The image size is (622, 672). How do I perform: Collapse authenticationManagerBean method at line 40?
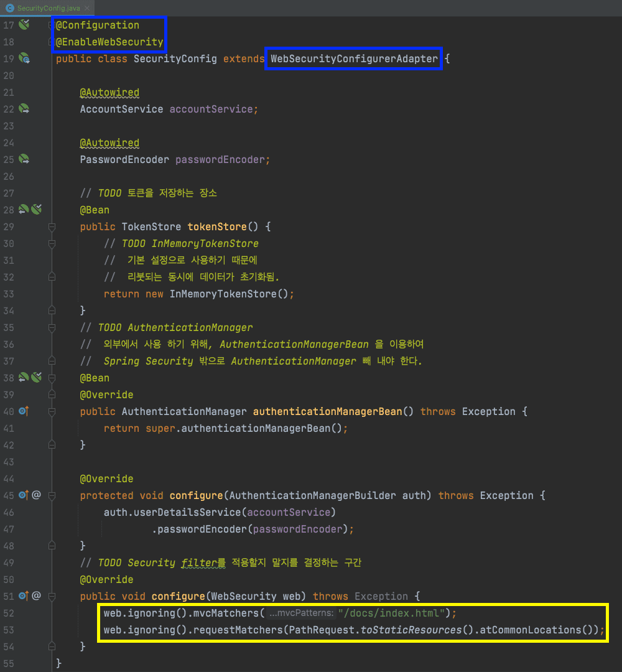(x=52, y=411)
